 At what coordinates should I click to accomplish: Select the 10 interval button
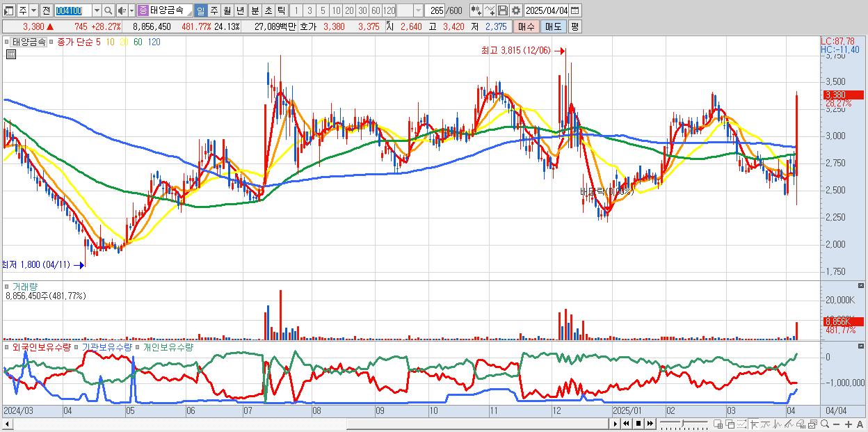click(x=335, y=10)
